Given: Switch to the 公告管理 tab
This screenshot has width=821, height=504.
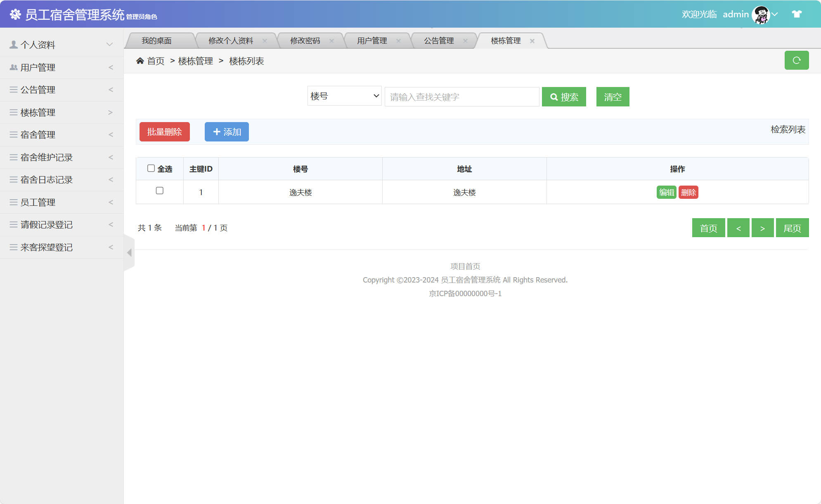Looking at the screenshot, I should 438,40.
